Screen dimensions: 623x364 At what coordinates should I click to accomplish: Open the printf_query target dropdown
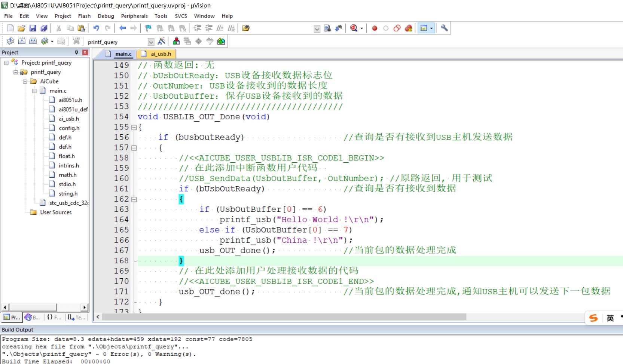(x=151, y=42)
